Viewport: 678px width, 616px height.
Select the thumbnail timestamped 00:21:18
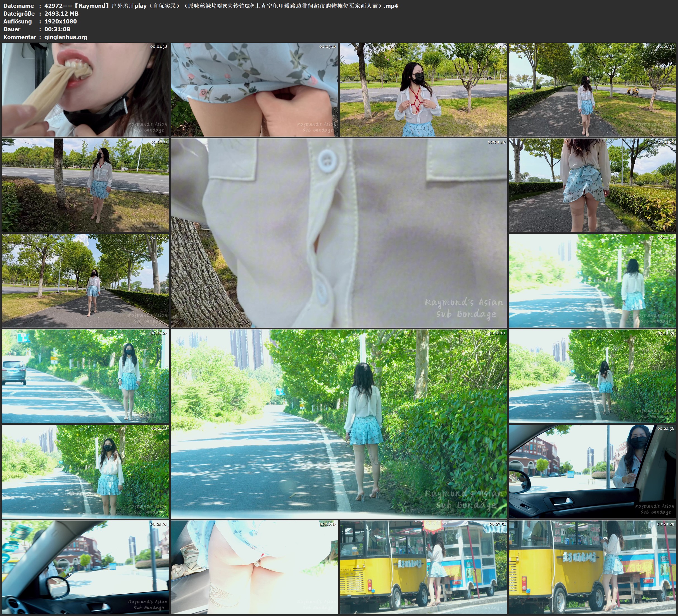85,471
